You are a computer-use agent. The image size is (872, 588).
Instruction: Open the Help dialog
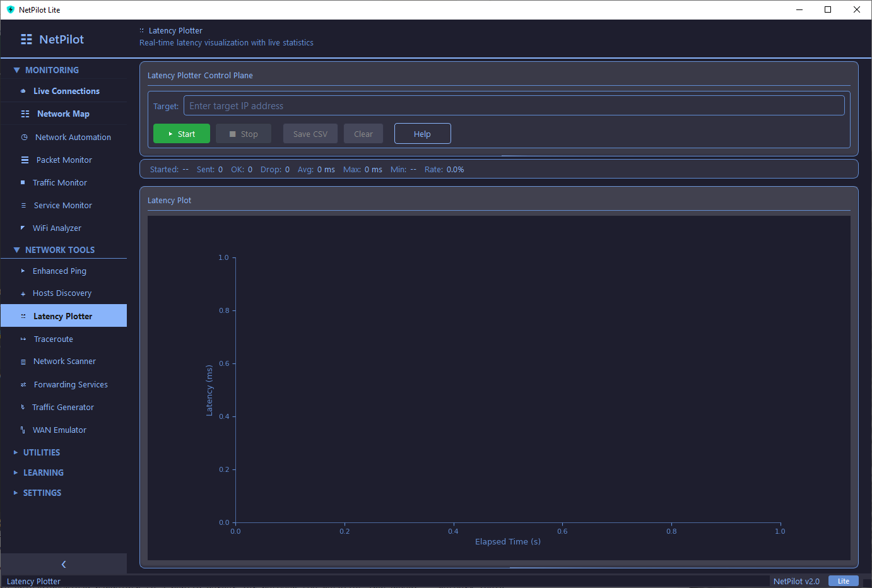pyautogui.click(x=422, y=133)
